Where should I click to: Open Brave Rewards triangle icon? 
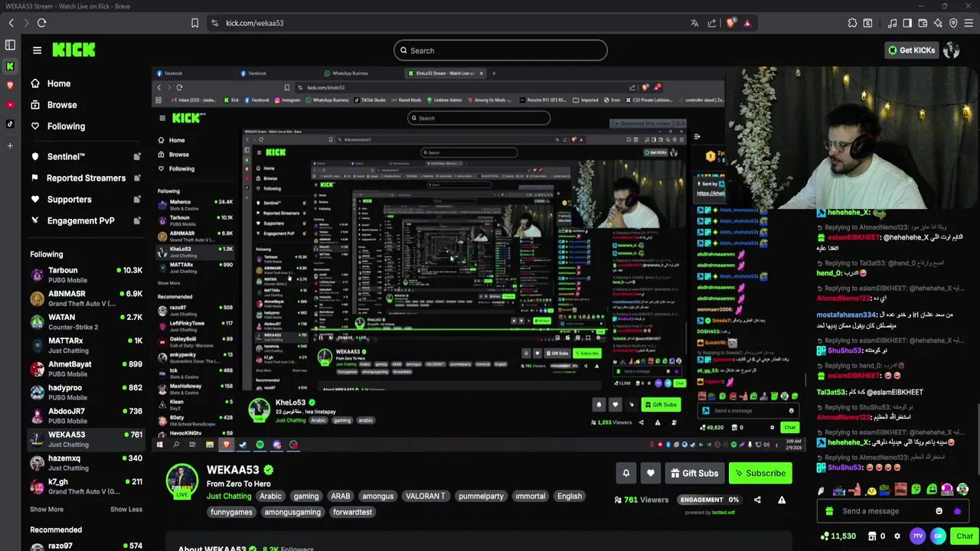(747, 23)
